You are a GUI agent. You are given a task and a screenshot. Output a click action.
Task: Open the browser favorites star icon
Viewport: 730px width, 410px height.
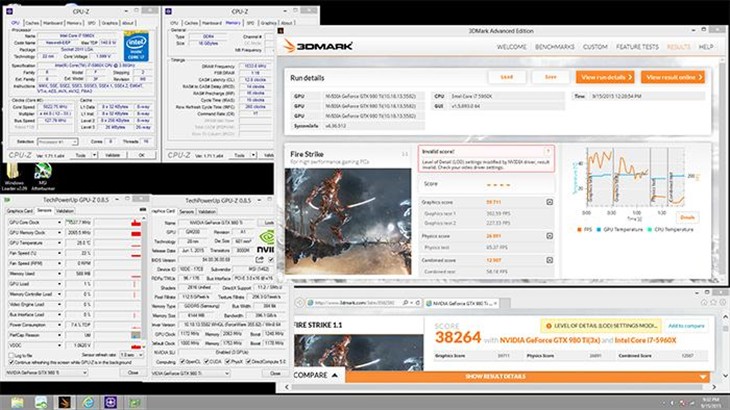(x=713, y=302)
